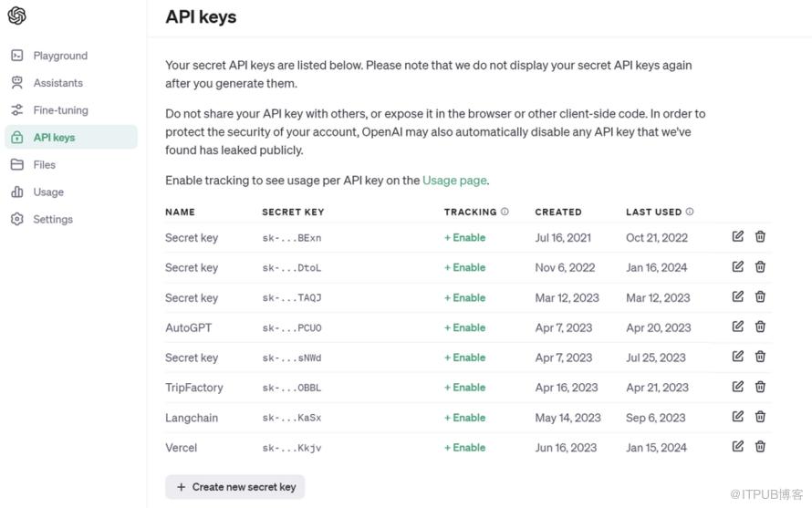
Task: Enable tracking for the Langchain key
Action: click(464, 418)
